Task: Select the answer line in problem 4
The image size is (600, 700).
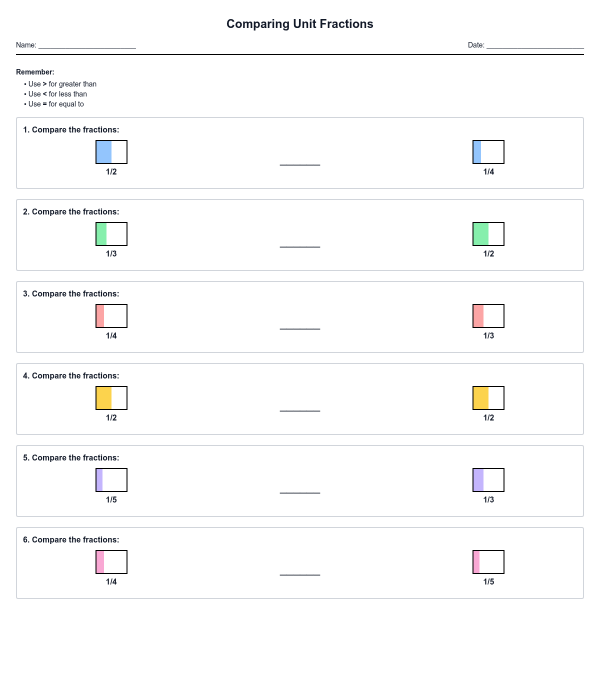Action: coord(300,406)
